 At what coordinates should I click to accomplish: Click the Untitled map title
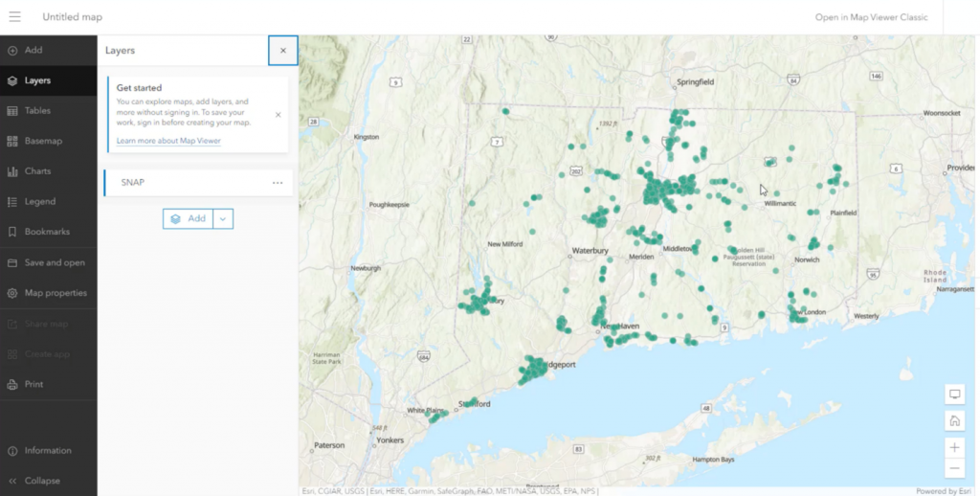[x=72, y=17]
